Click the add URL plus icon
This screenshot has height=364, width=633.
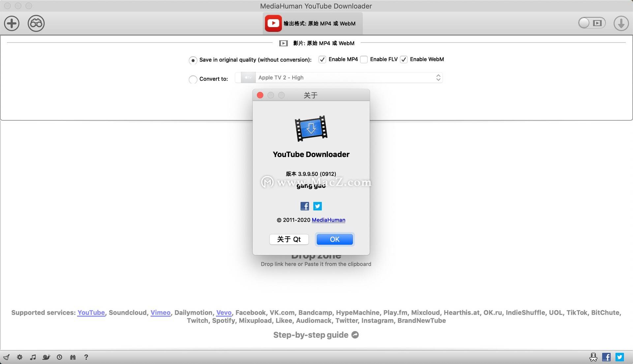click(x=12, y=23)
